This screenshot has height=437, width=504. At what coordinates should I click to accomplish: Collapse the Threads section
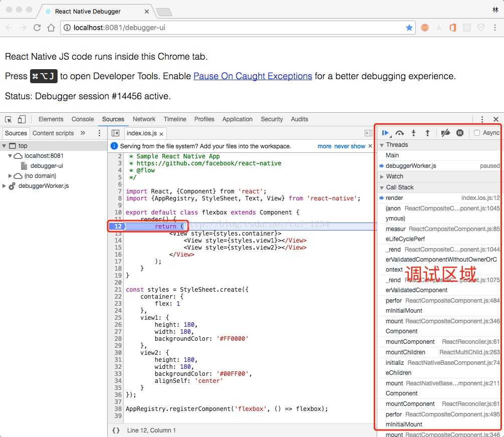[382, 145]
